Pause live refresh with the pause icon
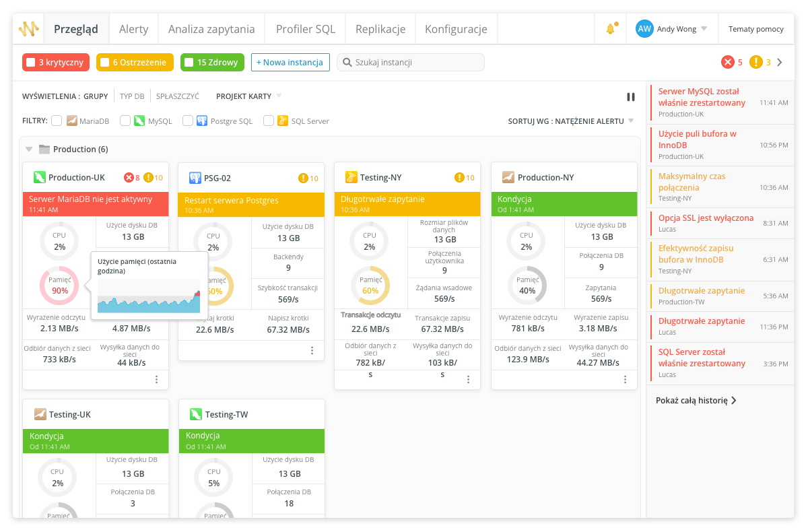Screen dimensions: 808x532 coord(631,97)
